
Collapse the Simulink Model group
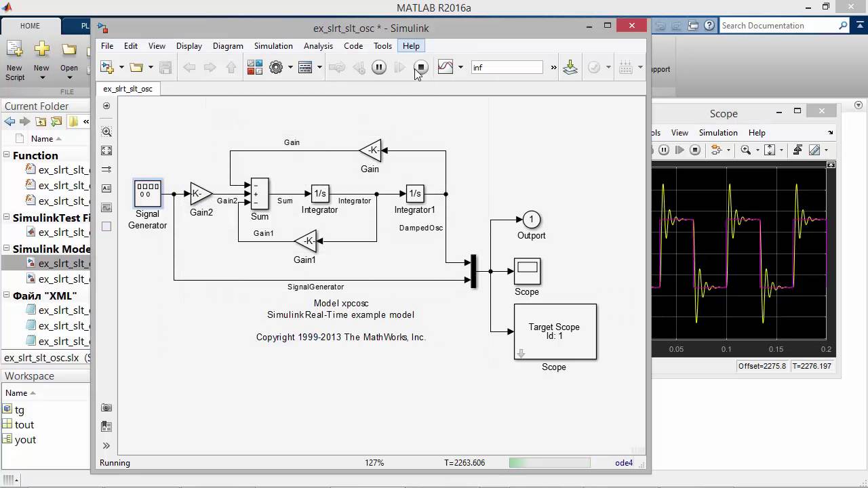7,249
